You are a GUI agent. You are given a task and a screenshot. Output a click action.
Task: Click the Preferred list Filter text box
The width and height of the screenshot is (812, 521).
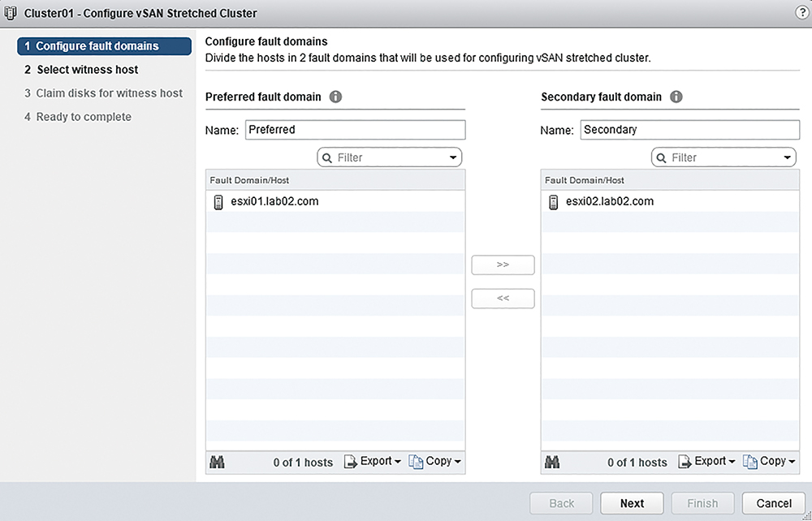point(390,157)
